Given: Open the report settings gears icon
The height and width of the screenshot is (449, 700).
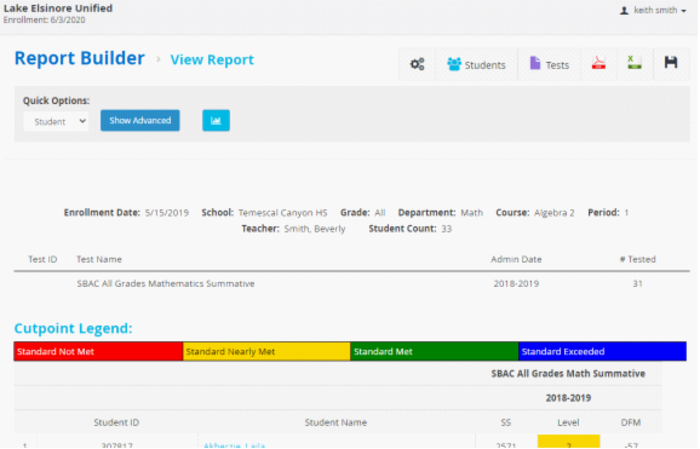Looking at the screenshot, I should click(x=417, y=64).
